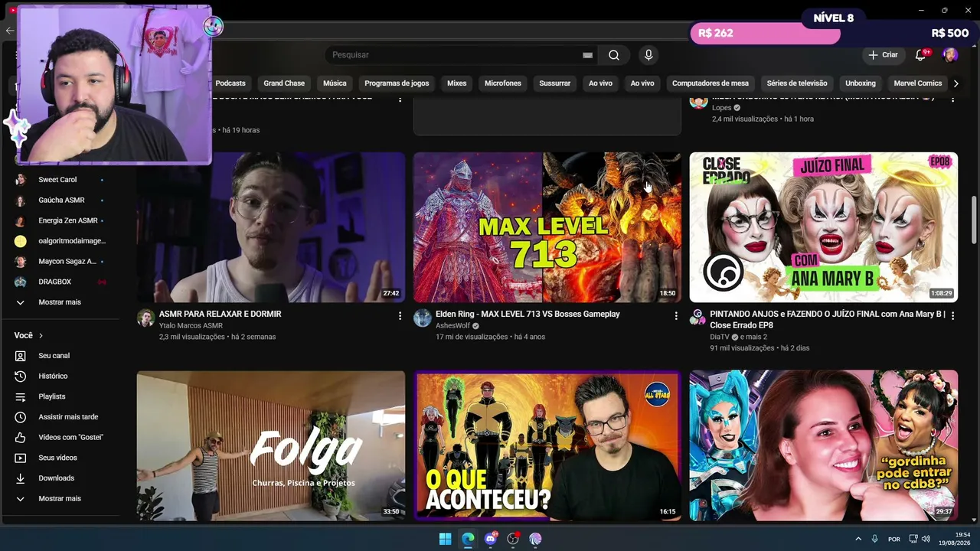Open the Windows Start menu

pyautogui.click(x=445, y=539)
